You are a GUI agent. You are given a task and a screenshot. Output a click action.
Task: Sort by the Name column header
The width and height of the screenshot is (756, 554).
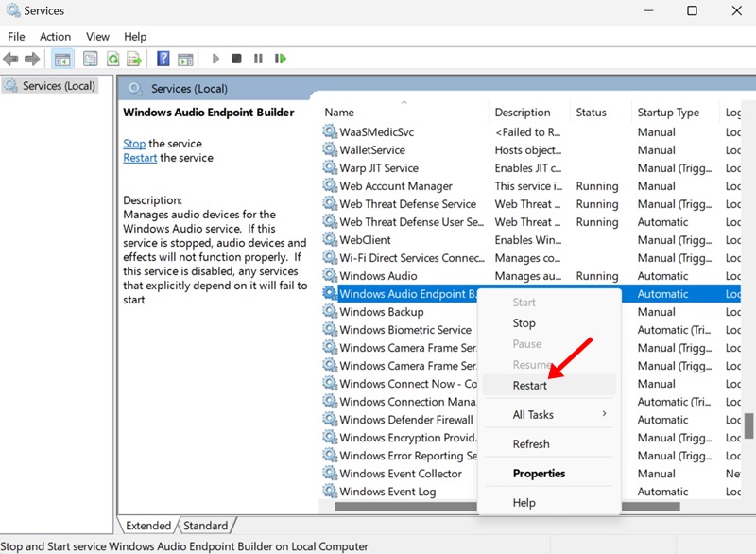(x=404, y=113)
